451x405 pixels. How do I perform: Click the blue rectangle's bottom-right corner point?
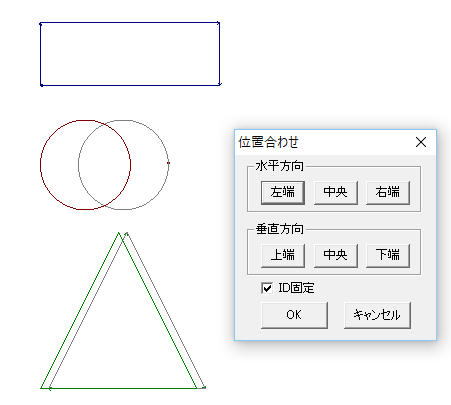click(220, 84)
